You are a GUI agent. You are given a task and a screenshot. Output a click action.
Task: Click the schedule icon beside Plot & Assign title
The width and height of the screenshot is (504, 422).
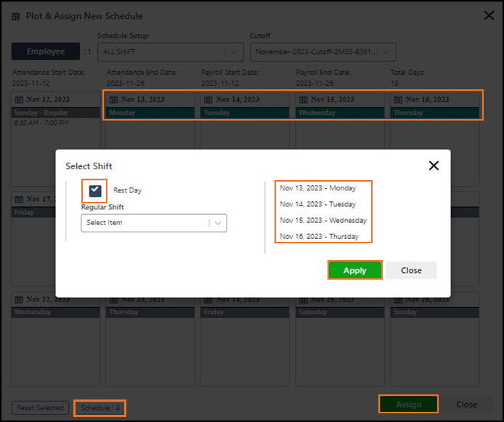(16, 16)
